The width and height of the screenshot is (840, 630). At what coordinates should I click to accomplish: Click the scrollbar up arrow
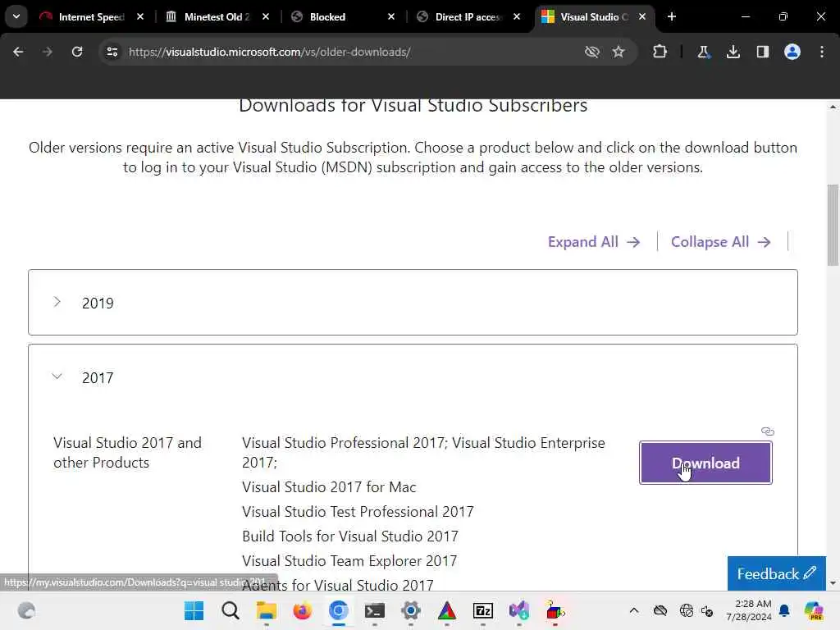(x=833, y=107)
